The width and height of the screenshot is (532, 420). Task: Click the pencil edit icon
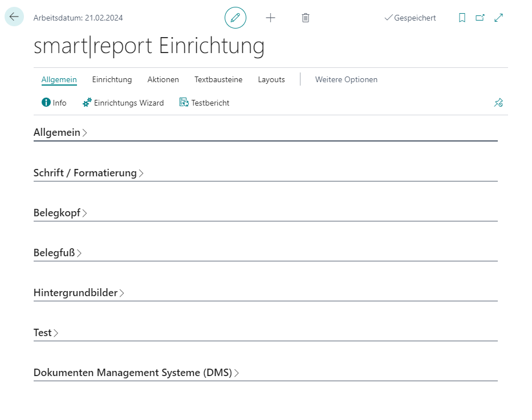(235, 18)
